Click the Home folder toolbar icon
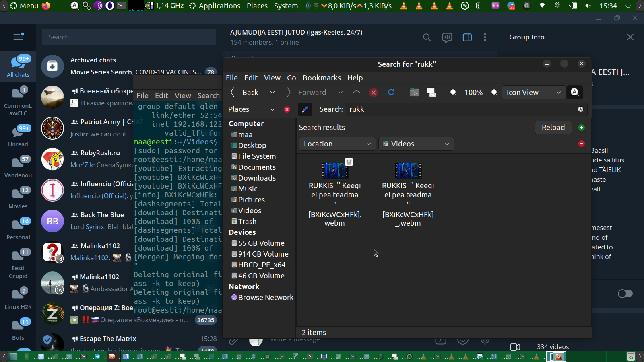Viewport: 644px width, 362px height. [414, 93]
